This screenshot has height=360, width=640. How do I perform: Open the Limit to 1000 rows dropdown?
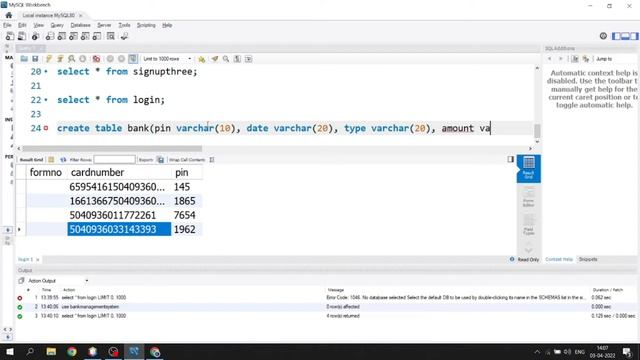click(167, 59)
